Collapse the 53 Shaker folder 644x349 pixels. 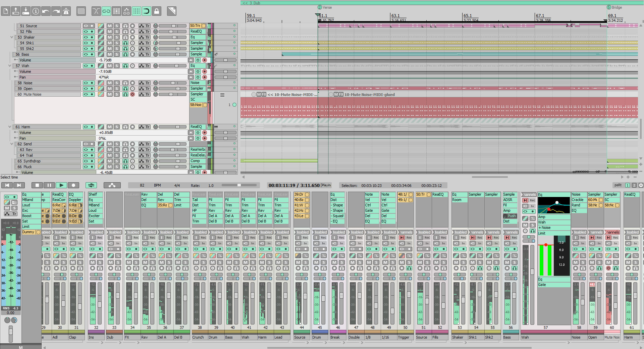coord(12,37)
